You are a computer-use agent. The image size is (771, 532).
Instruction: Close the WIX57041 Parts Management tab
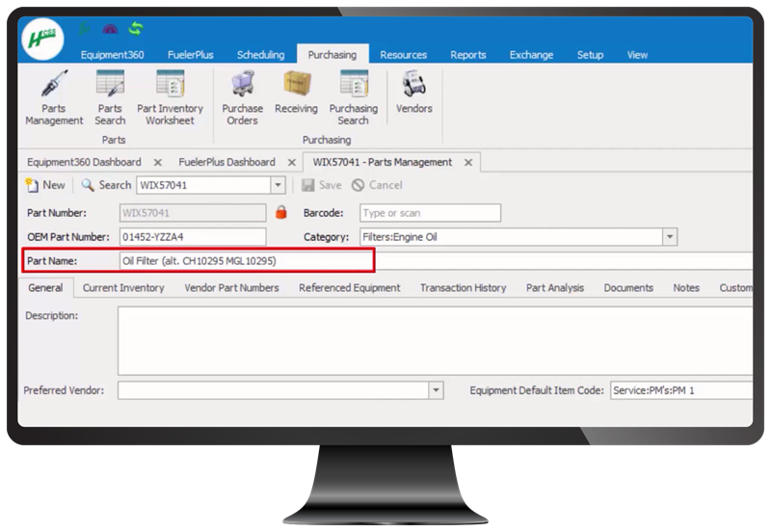pos(468,162)
